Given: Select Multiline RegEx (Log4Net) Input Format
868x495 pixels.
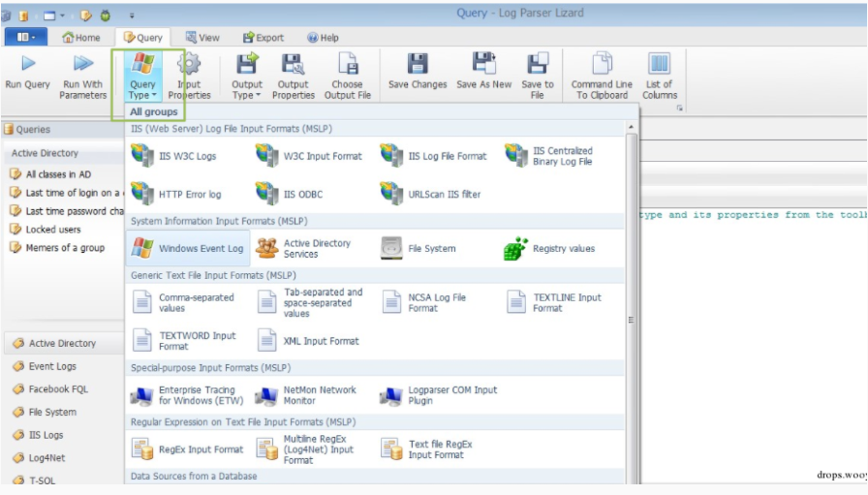Looking at the screenshot, I should point(312,449).
